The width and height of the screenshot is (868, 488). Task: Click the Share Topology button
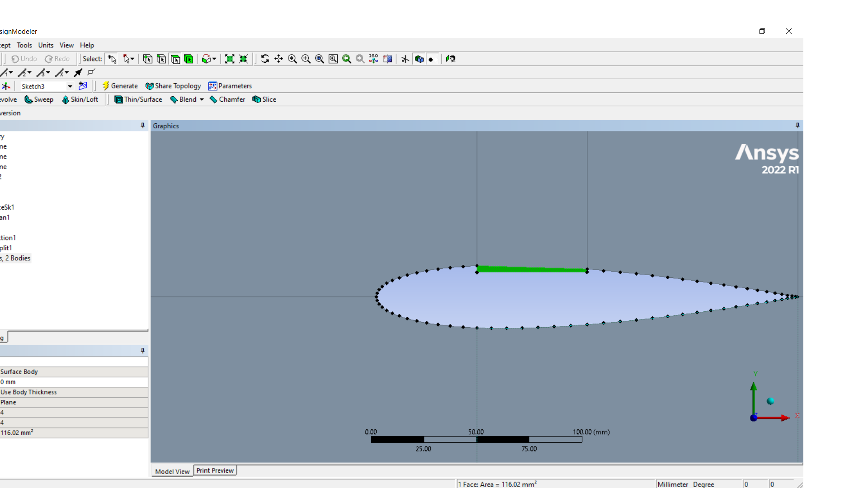click(x=173, y=86)
